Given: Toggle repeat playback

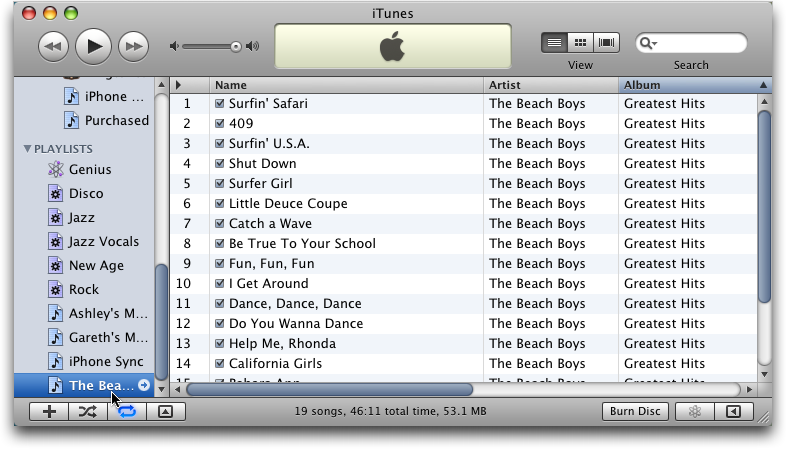Looking at the screenshot, I should tap(127, 411).
